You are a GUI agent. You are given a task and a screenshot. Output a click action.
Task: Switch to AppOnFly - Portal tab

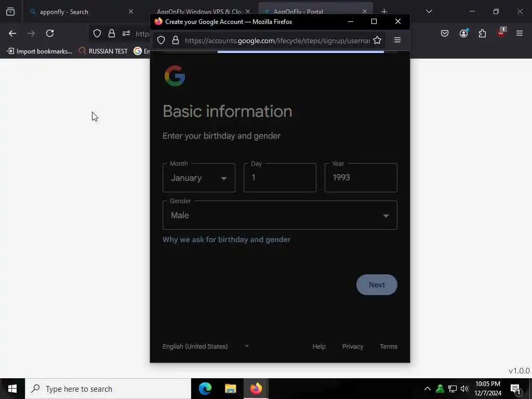coord(315,8)
